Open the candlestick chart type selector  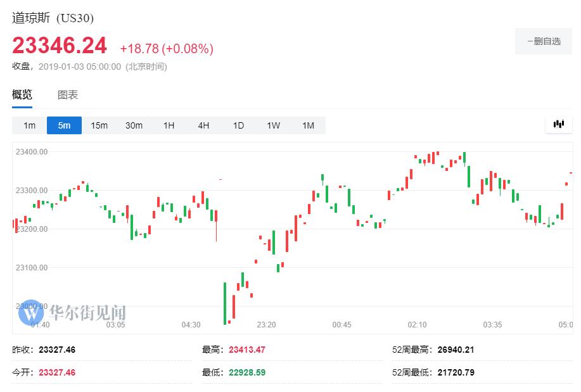[558, 124]
